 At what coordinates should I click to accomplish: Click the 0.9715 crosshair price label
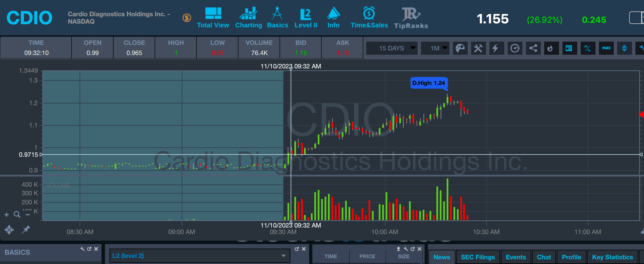pos(28,155)
